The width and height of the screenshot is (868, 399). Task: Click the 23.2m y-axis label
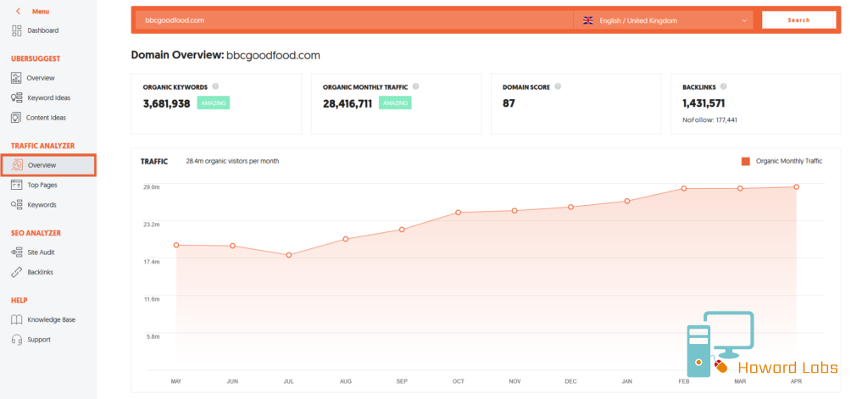152,224
